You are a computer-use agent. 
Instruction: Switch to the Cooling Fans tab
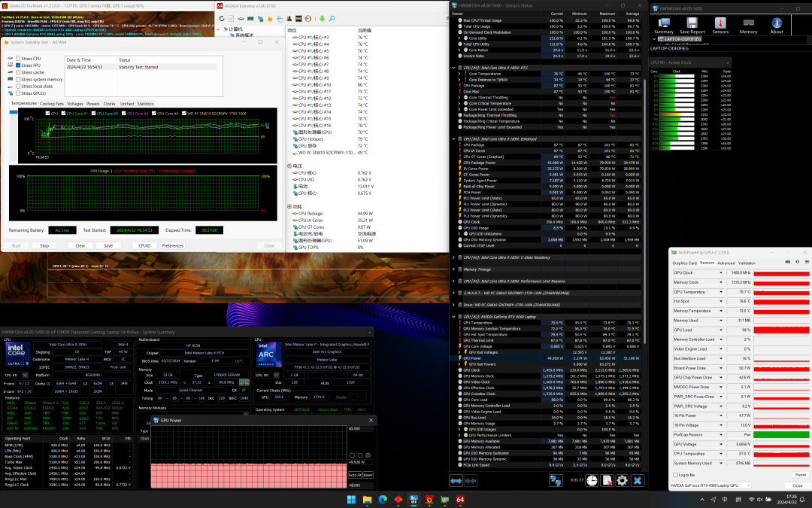click(52, 104)
